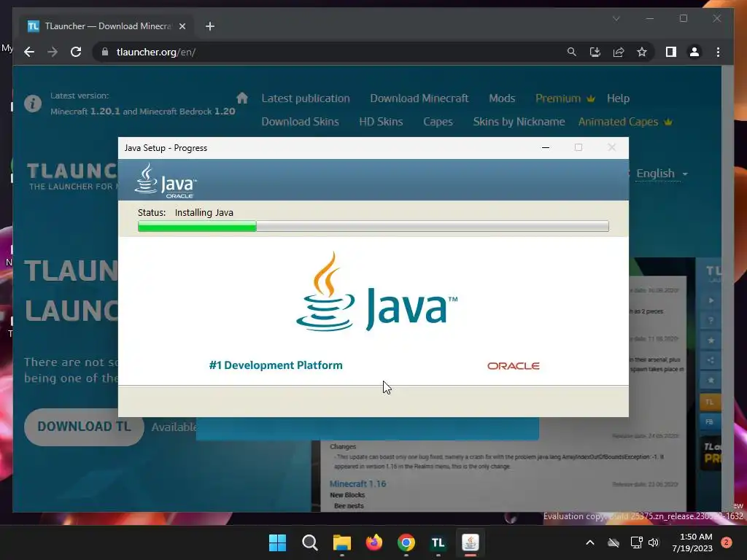Click the info icon beside Latest version
This screenshot has height=560, width=747.
pyautogui.click(x=33, y=103)
